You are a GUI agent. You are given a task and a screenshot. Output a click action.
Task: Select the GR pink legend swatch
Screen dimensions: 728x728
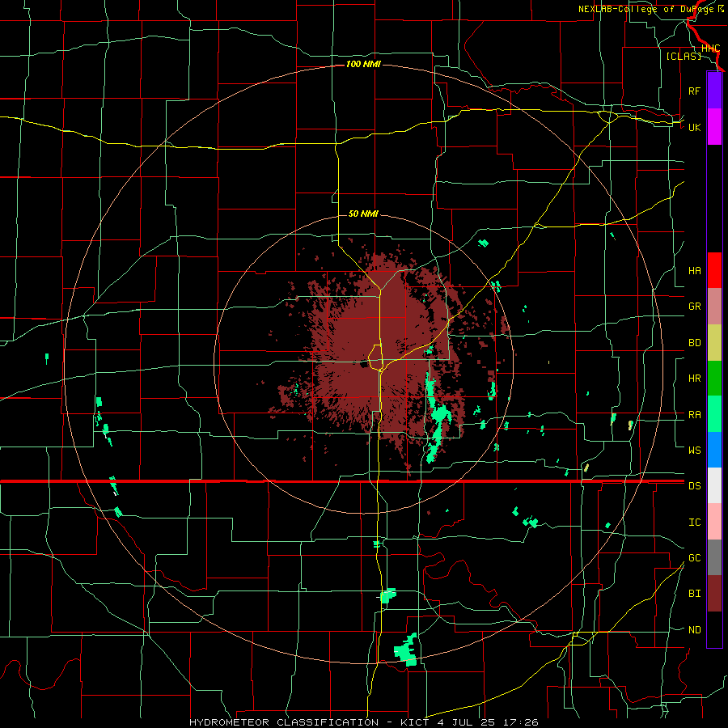click(x=714, y=306)
